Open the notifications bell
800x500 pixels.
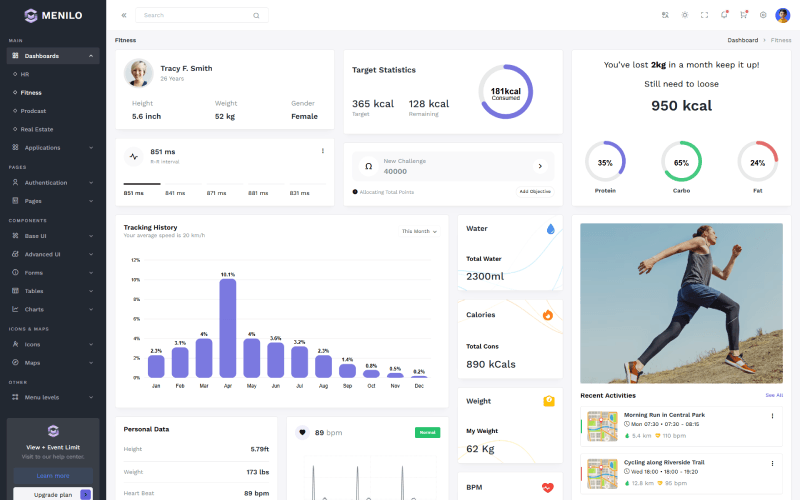723,15
